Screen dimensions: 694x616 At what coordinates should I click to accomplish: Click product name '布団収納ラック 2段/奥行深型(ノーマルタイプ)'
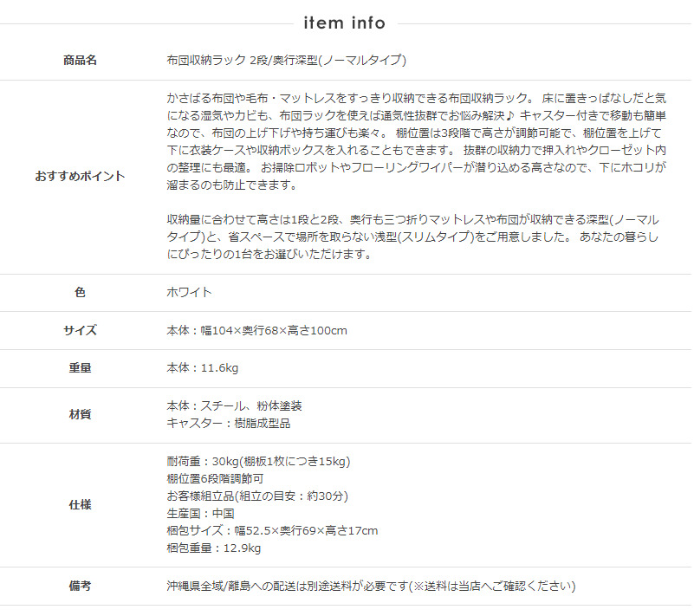coord(287,60)
